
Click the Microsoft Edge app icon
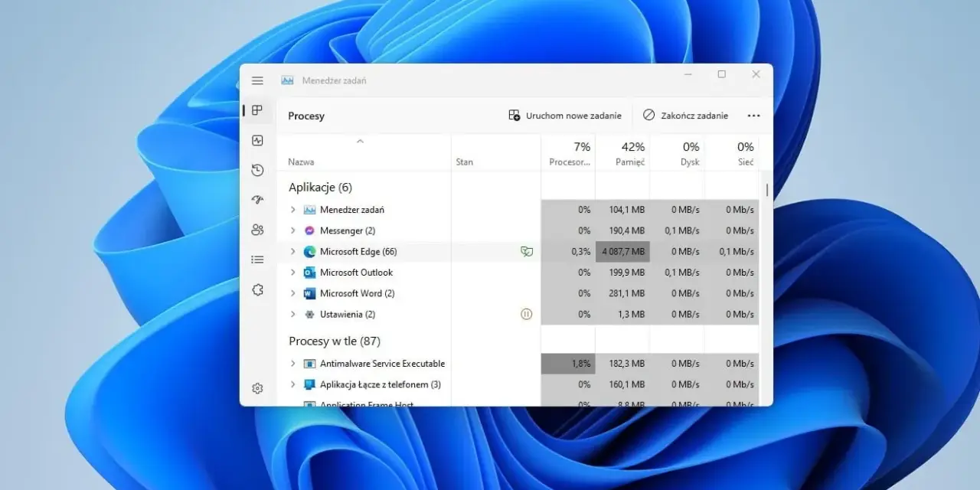(x=309, y=251)
